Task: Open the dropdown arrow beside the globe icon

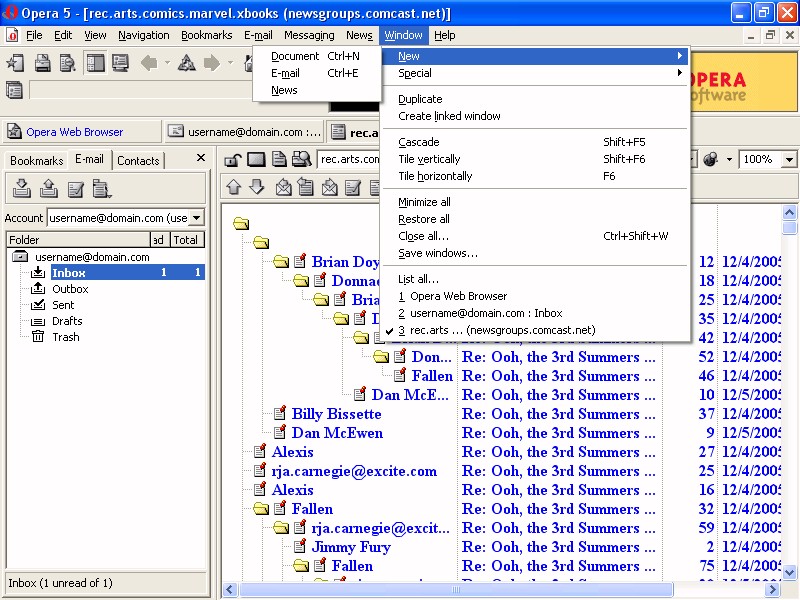Action: 729,159
